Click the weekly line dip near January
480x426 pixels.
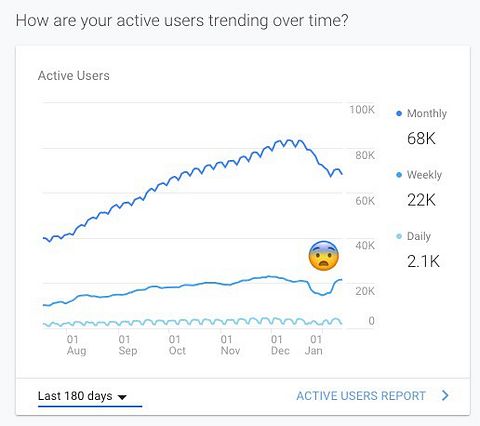click(322, 294)
